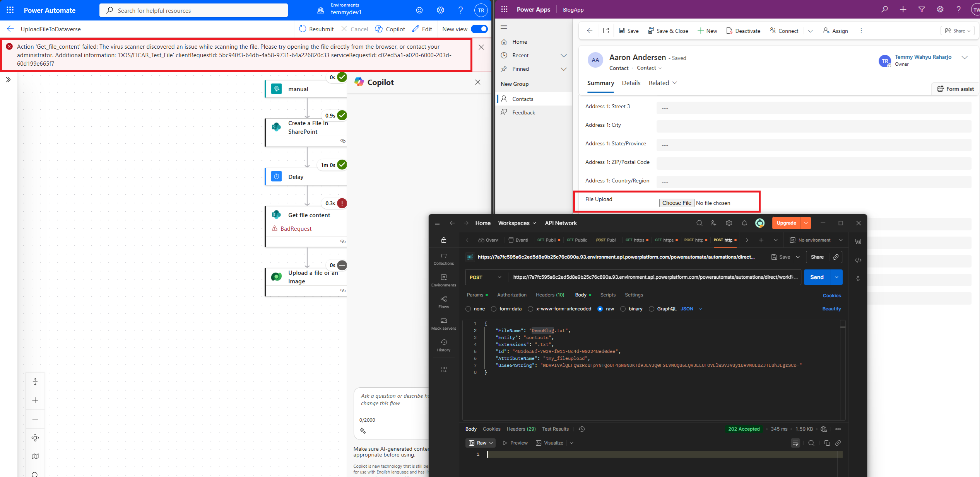Open the No environment selector in Postman

(816, 240)
